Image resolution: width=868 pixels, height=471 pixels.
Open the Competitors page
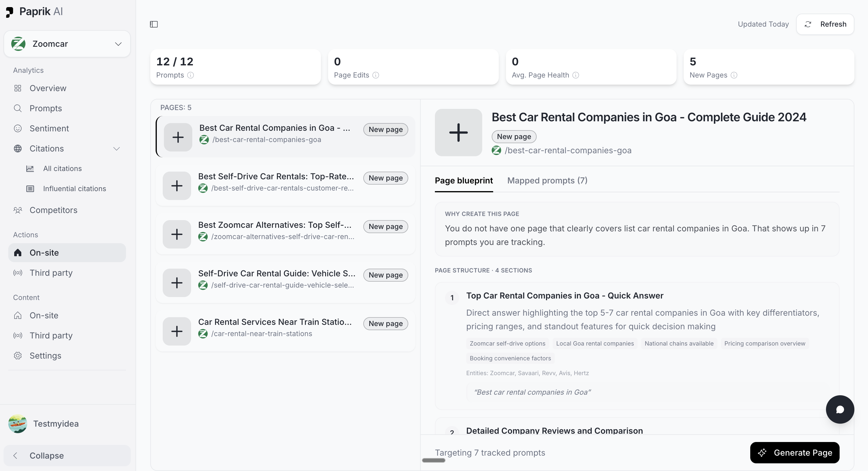coord(67,210)
